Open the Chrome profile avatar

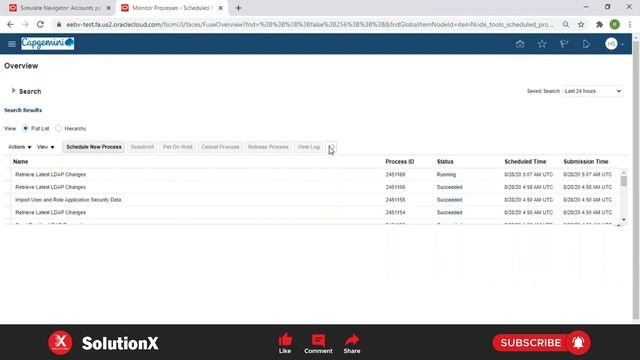[x=615, y=24]
